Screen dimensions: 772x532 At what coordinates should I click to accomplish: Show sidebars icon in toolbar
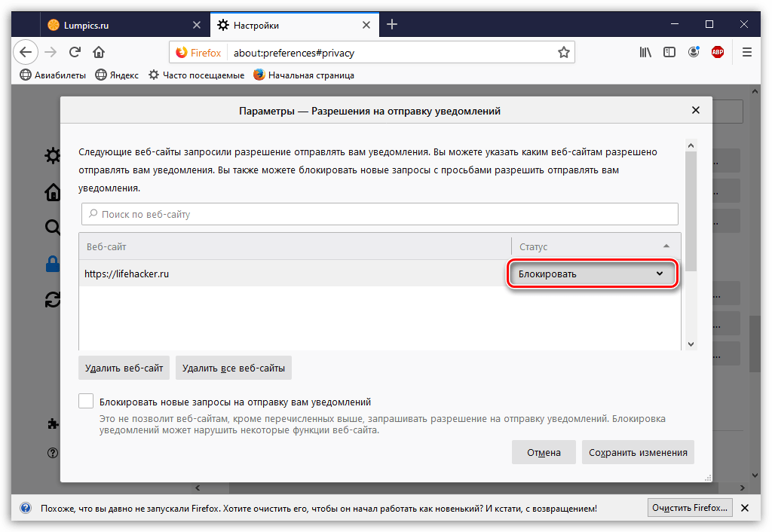tap(669, 52)
